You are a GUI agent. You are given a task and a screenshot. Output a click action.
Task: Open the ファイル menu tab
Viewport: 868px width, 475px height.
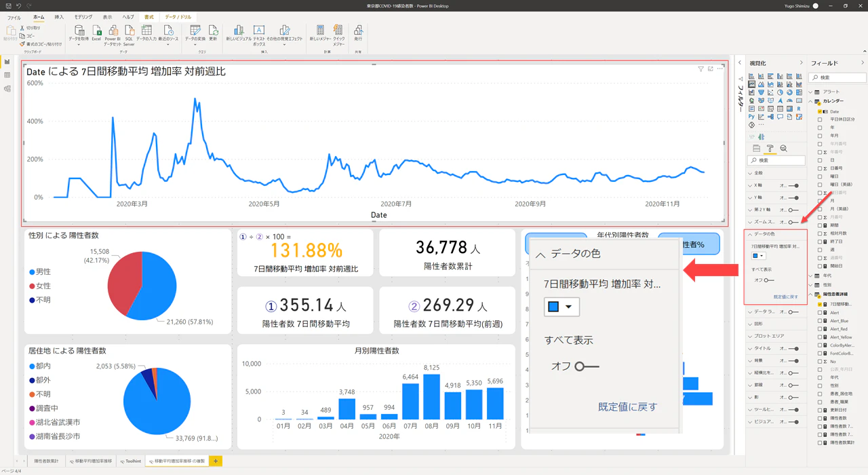click(x=14, y=17)
